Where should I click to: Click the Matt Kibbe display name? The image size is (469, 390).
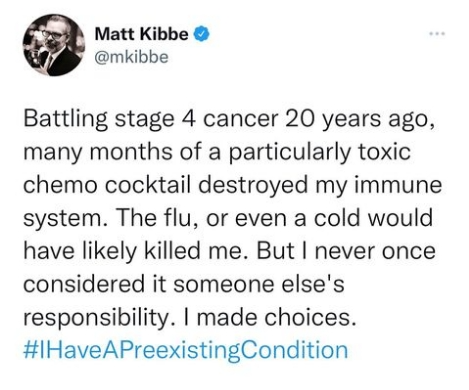[x=141, y=34]
